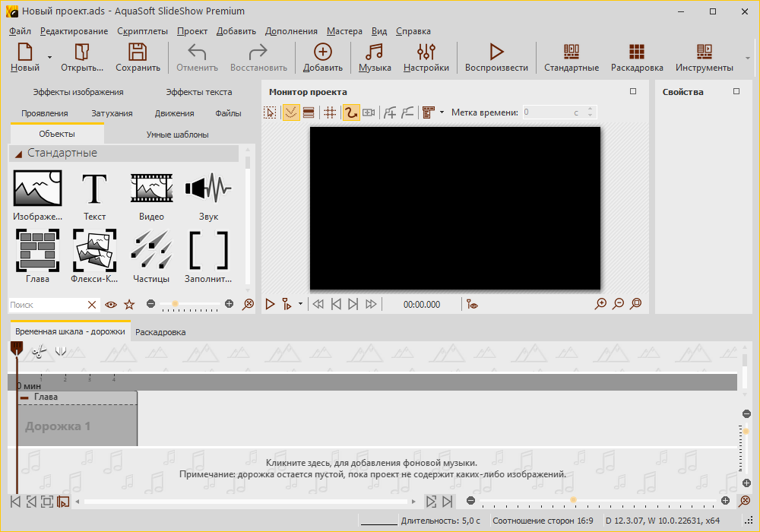Decrease toolbox icon size with minus

coord(150,304)
